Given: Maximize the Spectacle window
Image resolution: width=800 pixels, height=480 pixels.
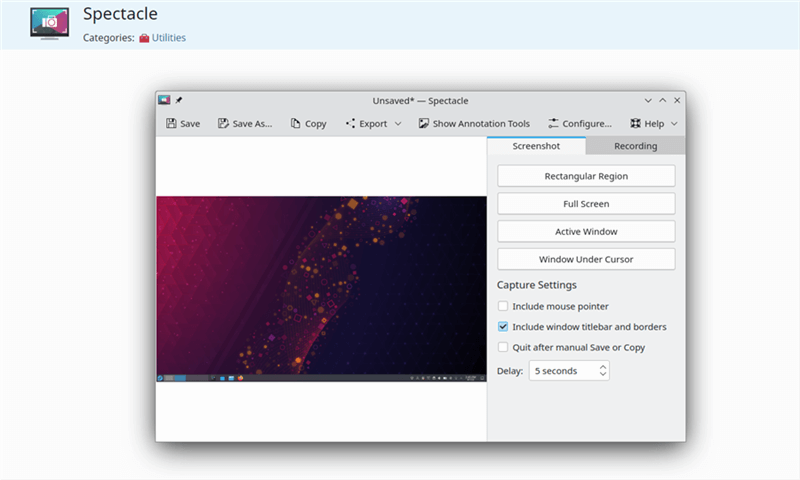Looking at the screenshot, I should pos(662,100).
